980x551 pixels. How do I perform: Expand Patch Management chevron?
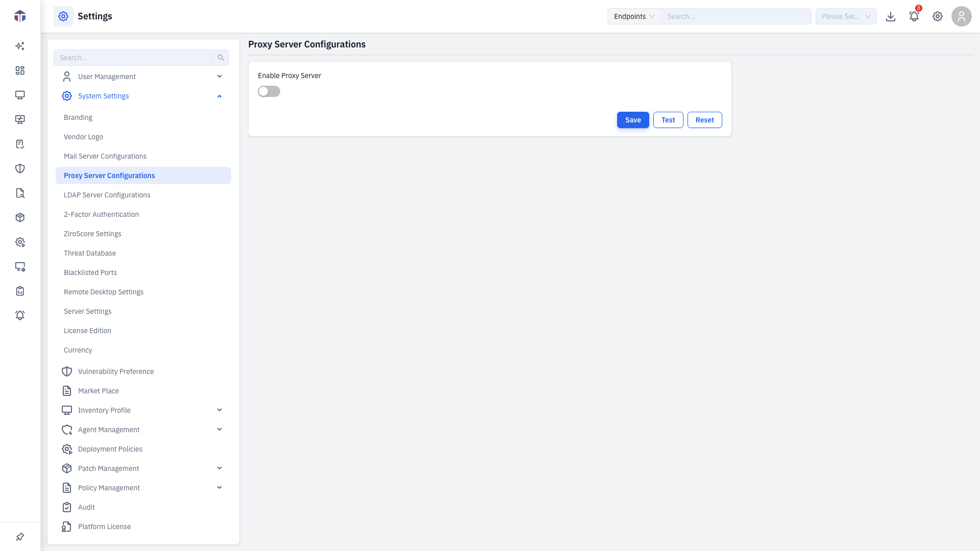click(219, 468)
